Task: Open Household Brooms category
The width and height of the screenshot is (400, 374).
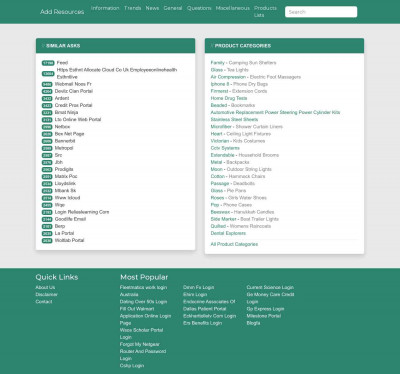Action: tap(259, 155)
